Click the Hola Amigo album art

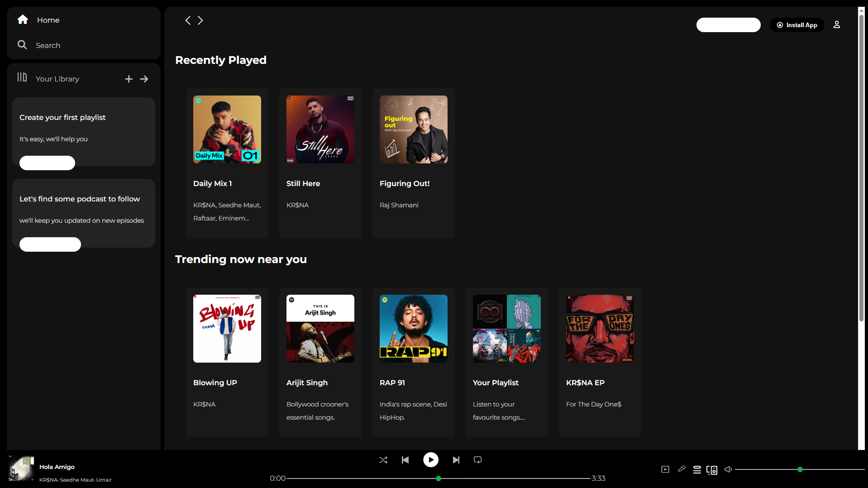[x=21, y=468]
